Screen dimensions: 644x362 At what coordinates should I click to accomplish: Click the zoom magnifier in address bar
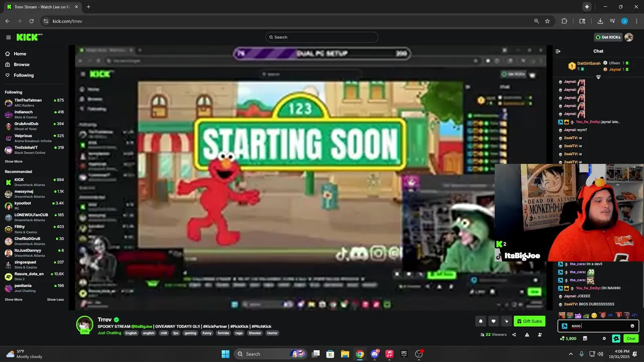point(536,21)
